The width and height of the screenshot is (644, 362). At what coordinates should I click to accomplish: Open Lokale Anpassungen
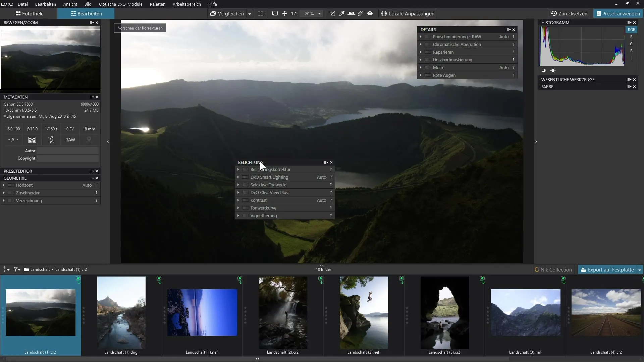(408, 13)
